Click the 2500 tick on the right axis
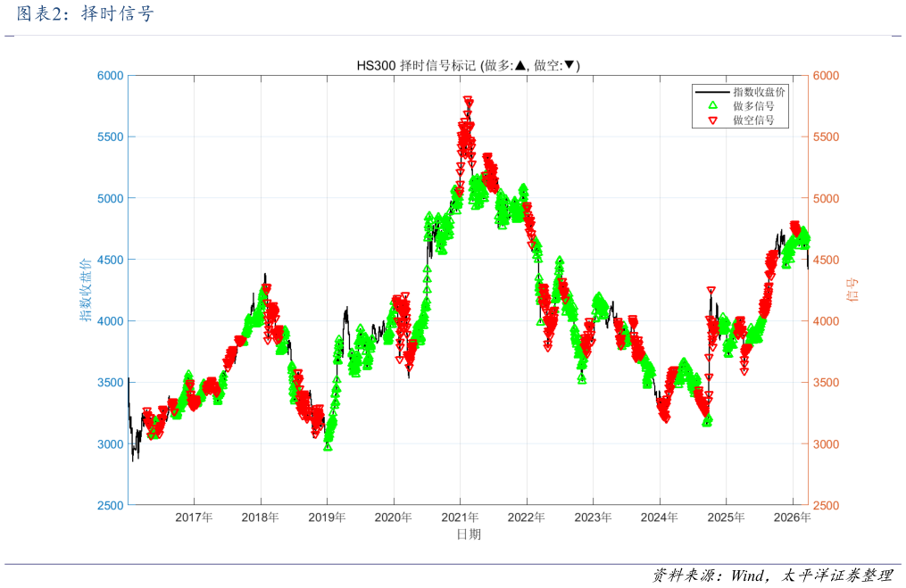 827,506
